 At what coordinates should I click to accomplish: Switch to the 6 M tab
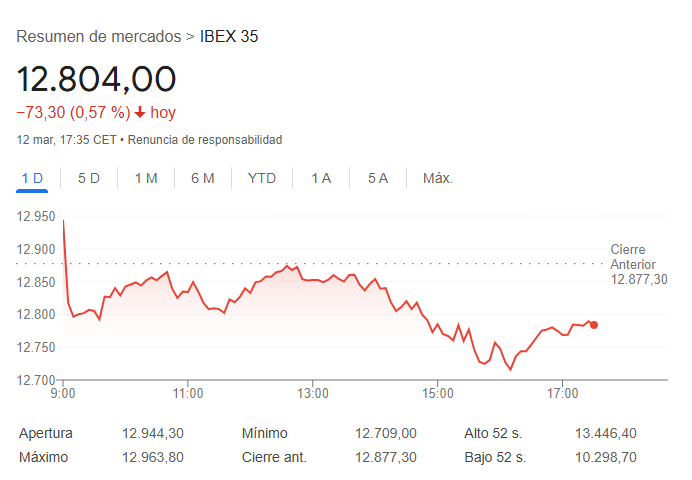click(203, 179)
